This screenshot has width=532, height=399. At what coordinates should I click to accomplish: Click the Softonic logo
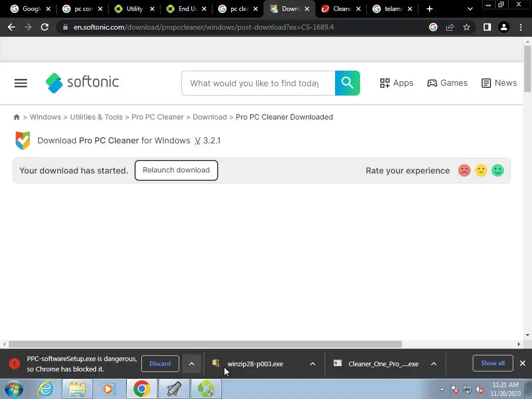click(x=82, y=83)
